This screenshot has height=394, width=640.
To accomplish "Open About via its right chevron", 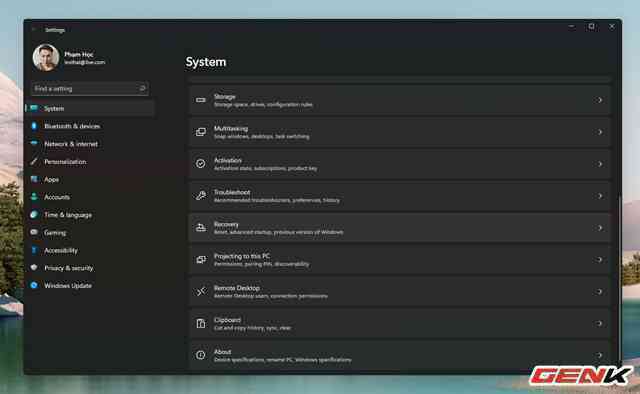I will pos(600,355).
